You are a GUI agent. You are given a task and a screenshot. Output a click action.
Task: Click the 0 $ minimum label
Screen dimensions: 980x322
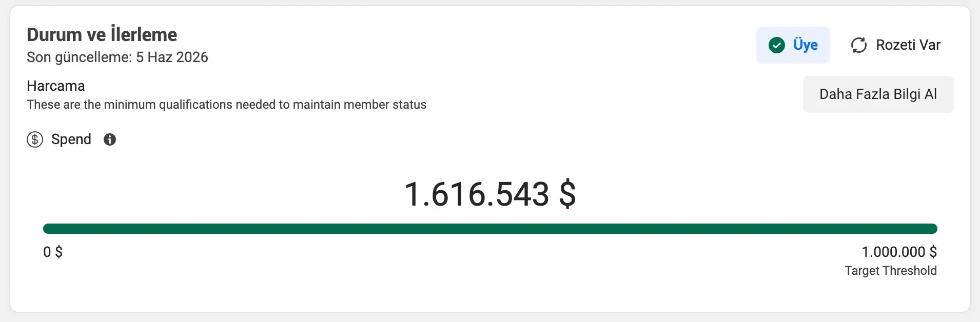click(x=53, y=252)
